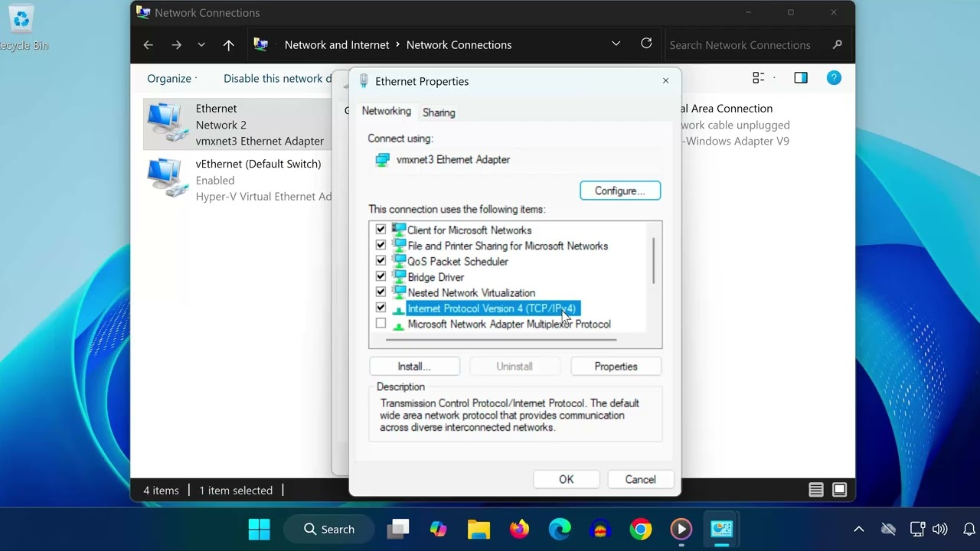Toggle the preview pane icon
Image resolution: width=980 pixels, height=551 pixels.
point(801,78)
